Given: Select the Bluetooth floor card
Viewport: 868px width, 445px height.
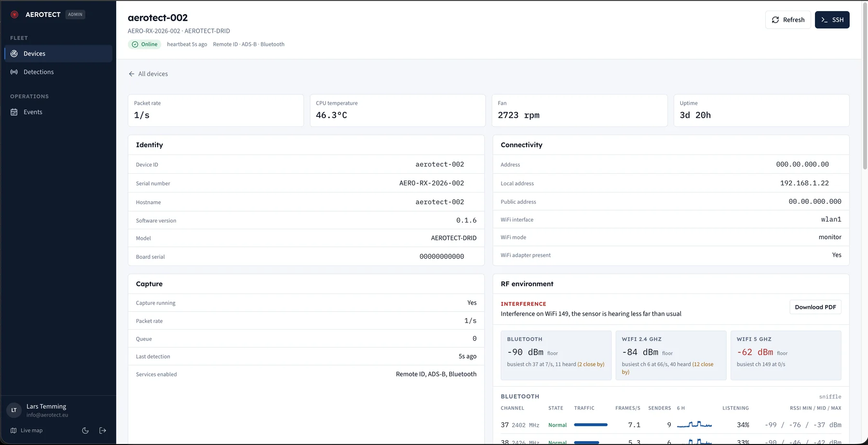Looking at the screenshot, I should click(556, 355).
